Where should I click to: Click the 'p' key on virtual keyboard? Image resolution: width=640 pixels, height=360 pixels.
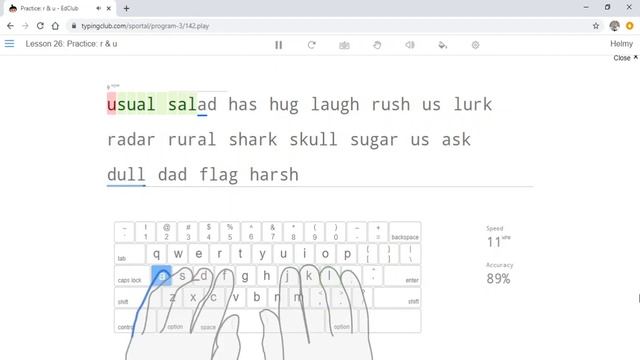pyautogui.click(x=347, y=254)
